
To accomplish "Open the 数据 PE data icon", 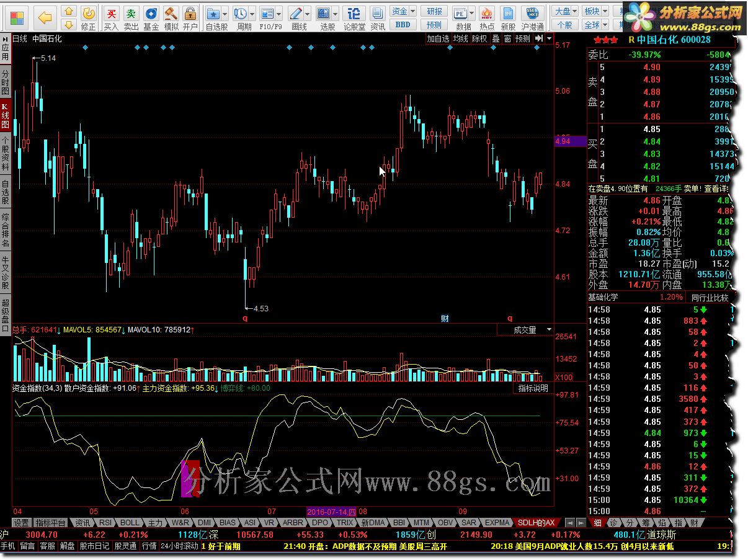I will pyautogui.click(x=461, y=14).
